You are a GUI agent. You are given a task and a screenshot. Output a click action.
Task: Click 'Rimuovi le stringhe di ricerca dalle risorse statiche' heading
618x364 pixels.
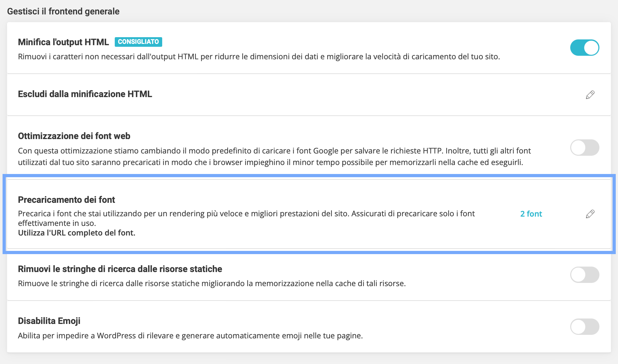click(120, 269)
